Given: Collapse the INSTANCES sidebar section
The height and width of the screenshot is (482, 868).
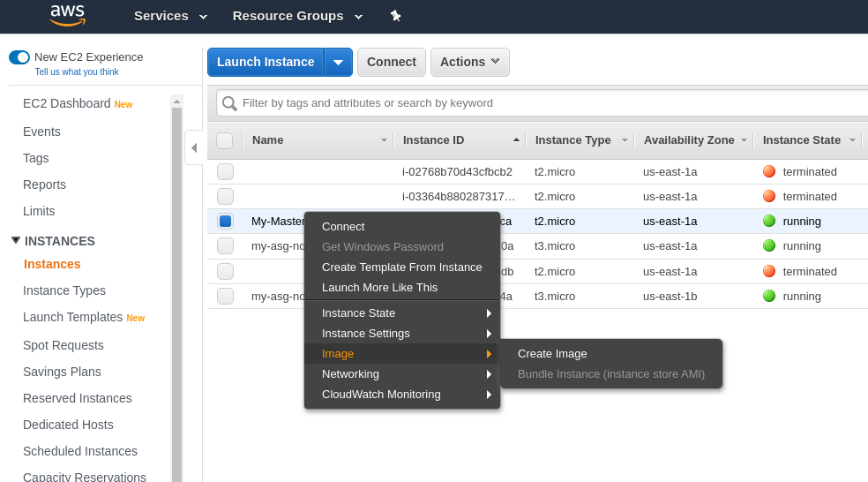Looking at the screenshot, I should pyautogui.click(x=16, y=240).
